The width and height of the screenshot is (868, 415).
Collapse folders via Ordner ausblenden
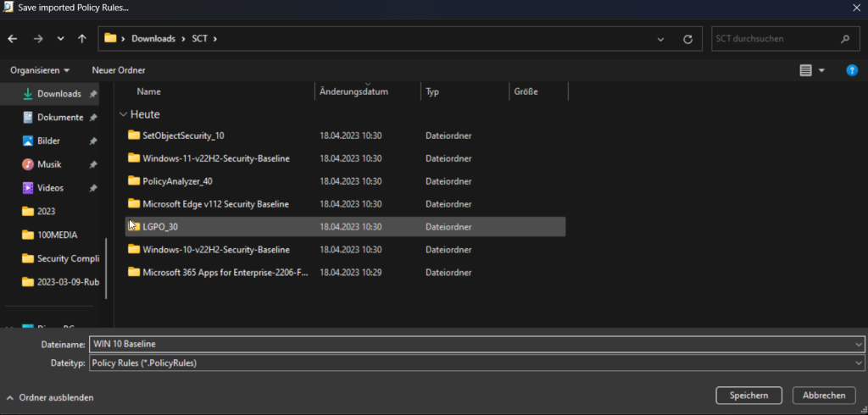click(x=50, y=397)
